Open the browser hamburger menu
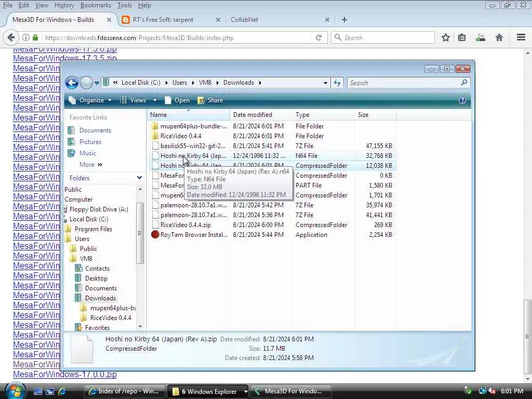 521,37
